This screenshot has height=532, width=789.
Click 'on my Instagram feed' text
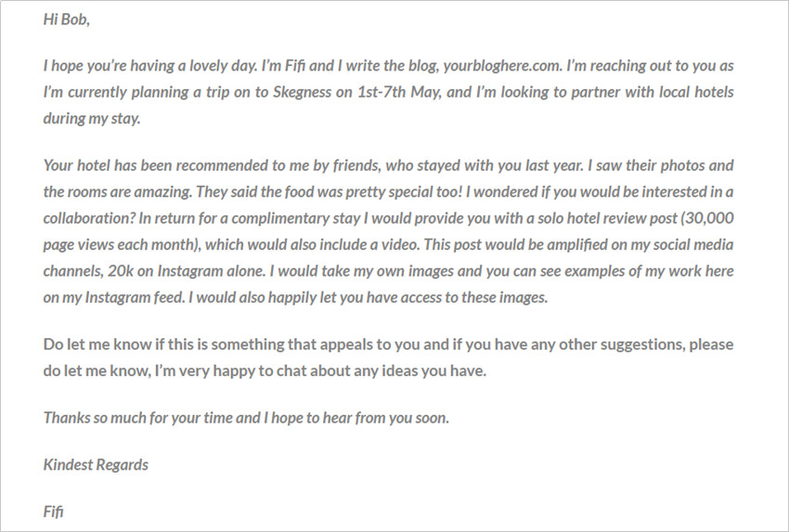[113, 297]
